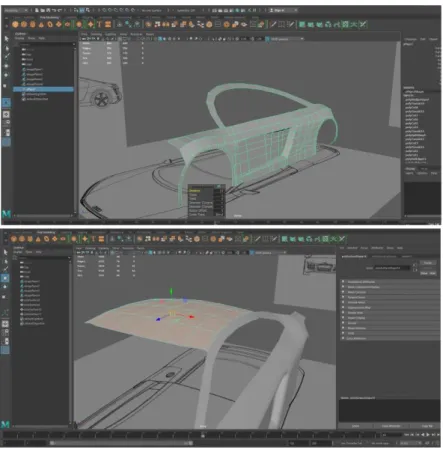Viewport: 443px width, 449px height.
Task: Select polygon torus icon in bottom window shelf
Action: tap(46, 239)
